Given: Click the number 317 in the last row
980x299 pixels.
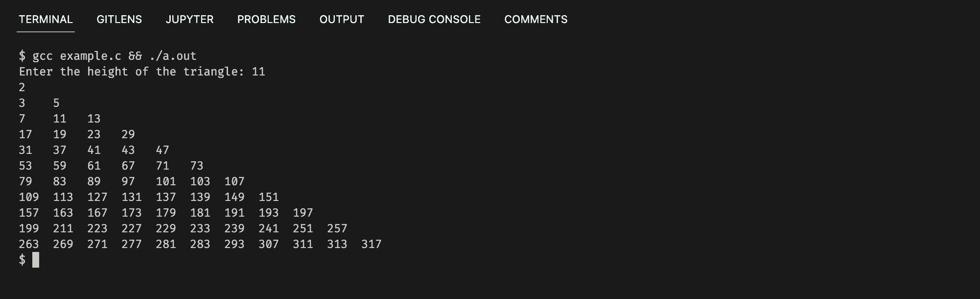Looking at the screenshot, I should (372, 244).
